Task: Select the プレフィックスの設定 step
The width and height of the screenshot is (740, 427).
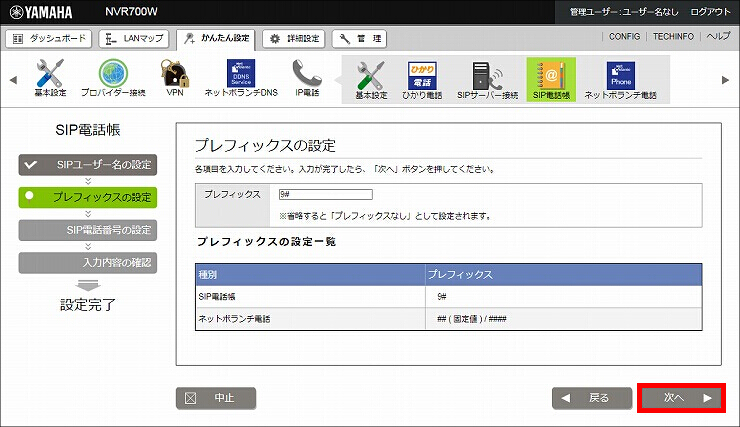Action: [88, 197]
